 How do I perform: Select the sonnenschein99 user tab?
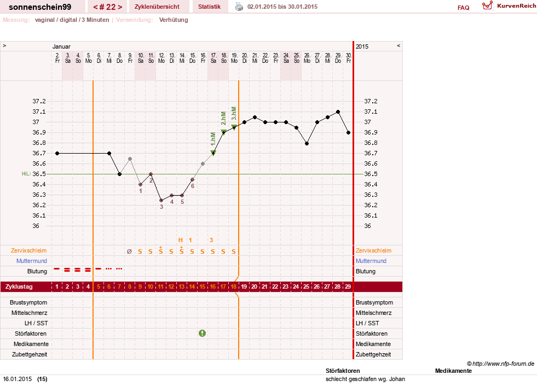(x=40, y=7)
